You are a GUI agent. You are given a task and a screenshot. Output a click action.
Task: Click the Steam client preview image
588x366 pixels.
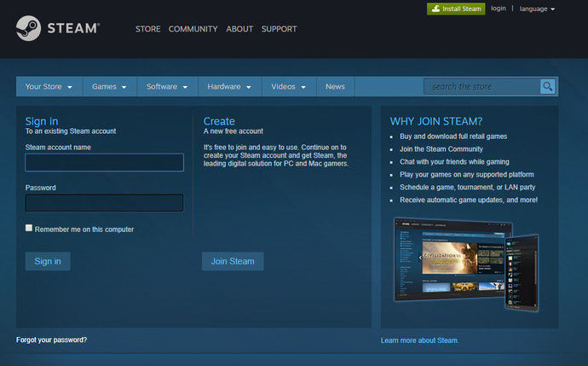(x=466, y=264)
